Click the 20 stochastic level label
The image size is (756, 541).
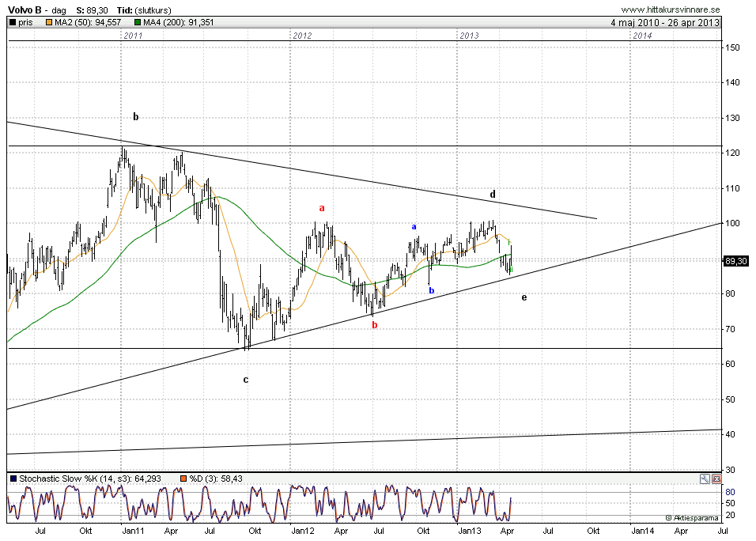click(x=730, y=516)
